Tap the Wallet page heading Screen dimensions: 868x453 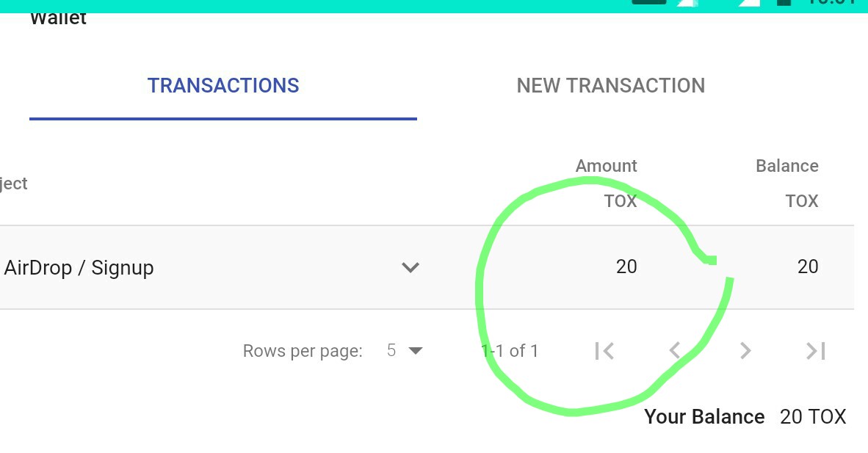(58, 19)
